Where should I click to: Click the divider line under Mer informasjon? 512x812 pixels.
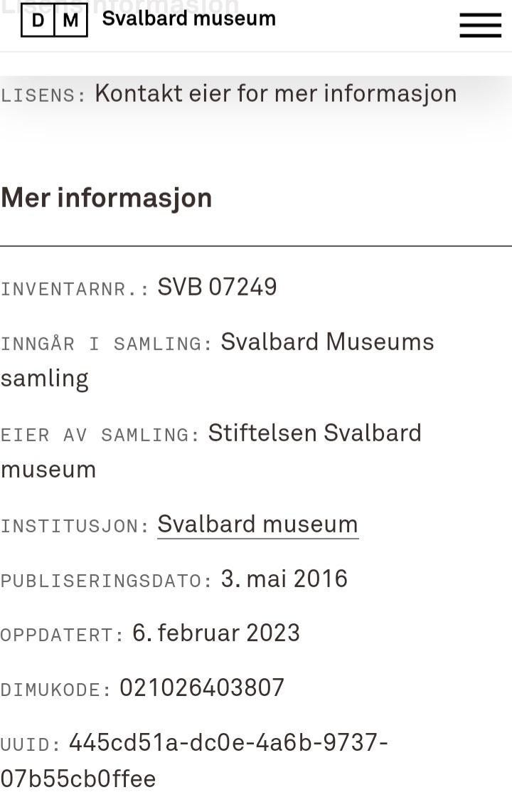point(256,242)
